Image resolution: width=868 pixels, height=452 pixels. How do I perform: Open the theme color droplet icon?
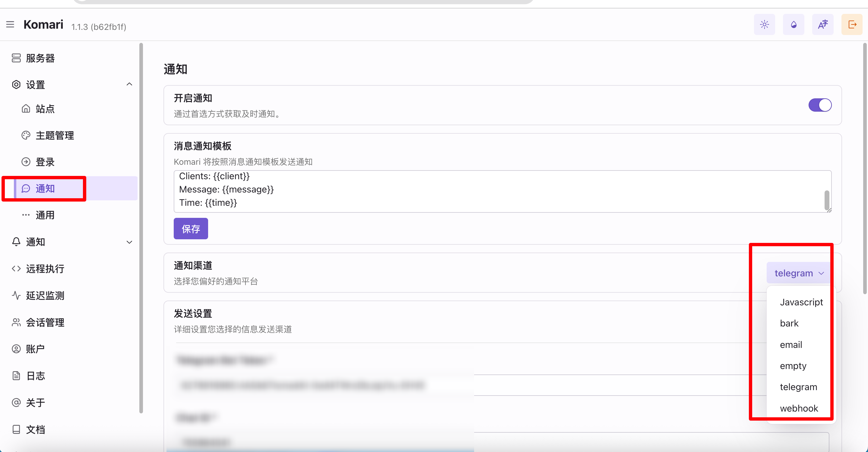click(793, 24)
